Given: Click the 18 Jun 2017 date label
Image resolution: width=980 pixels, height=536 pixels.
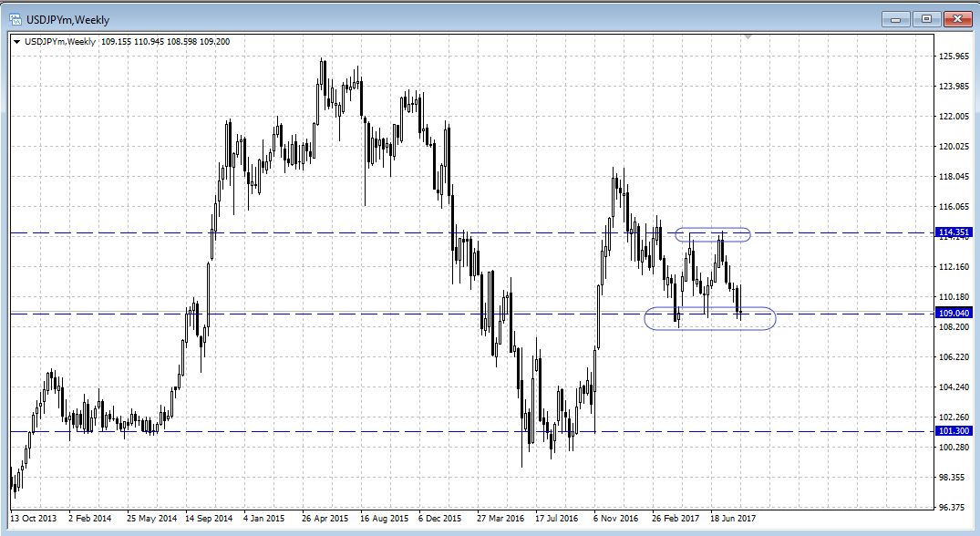Looking at the screenshot, I should coord(733,519).
